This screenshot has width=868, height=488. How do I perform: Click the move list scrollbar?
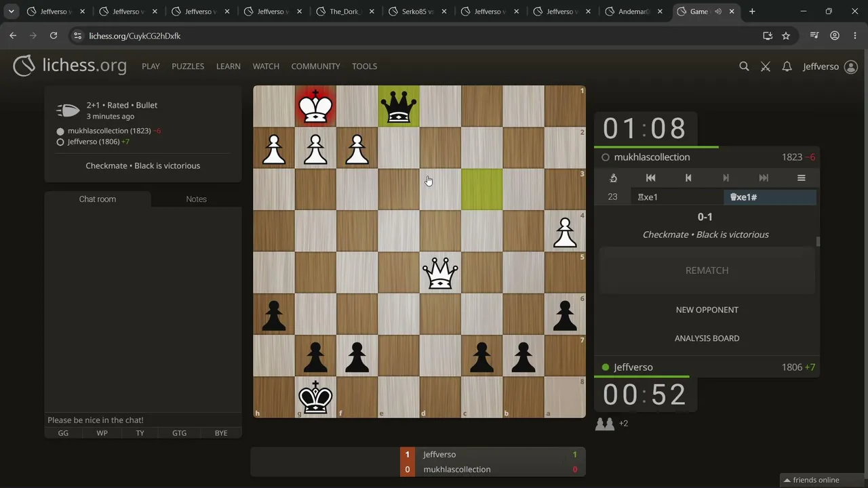(818, 242)
